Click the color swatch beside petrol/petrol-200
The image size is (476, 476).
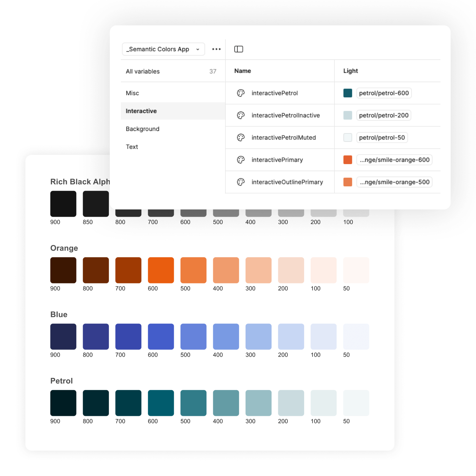coord(348,115)
